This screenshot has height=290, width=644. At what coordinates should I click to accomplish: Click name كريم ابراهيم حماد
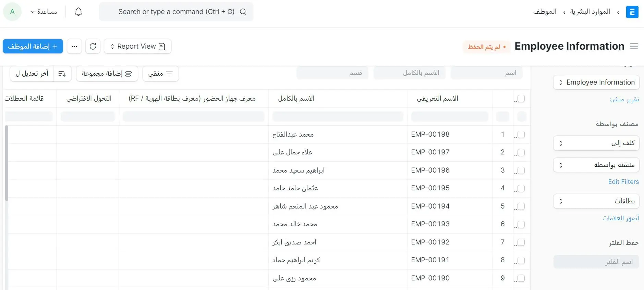pyautogui.click(x=296, y=260)
